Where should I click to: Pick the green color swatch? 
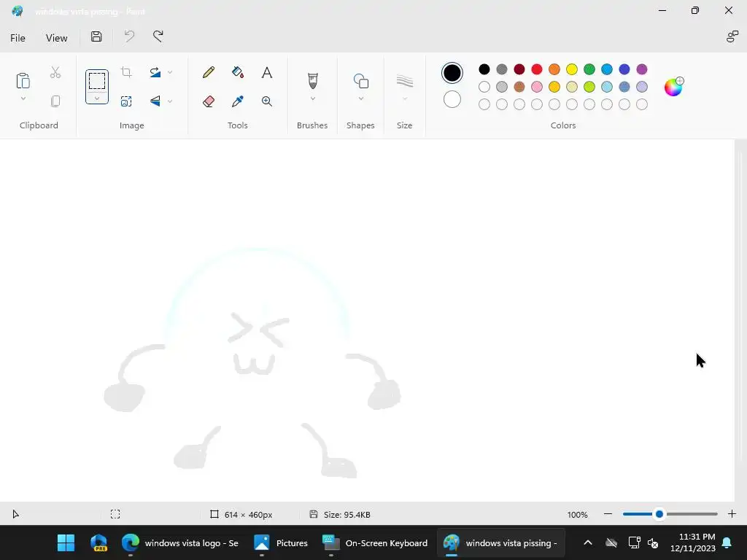click(x=589, y=69)
